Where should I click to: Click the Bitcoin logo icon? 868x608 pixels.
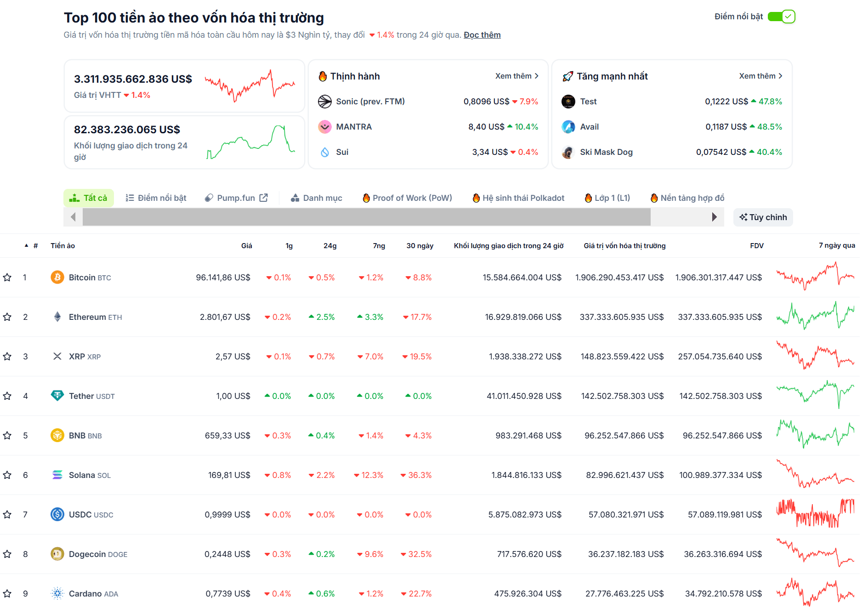[x=57, y=277]
